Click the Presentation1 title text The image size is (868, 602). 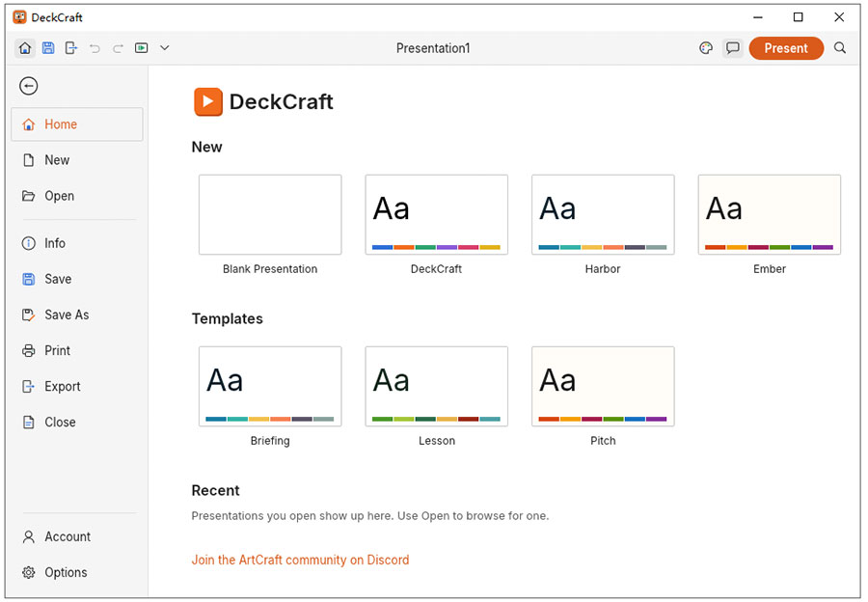coord(433,48)
